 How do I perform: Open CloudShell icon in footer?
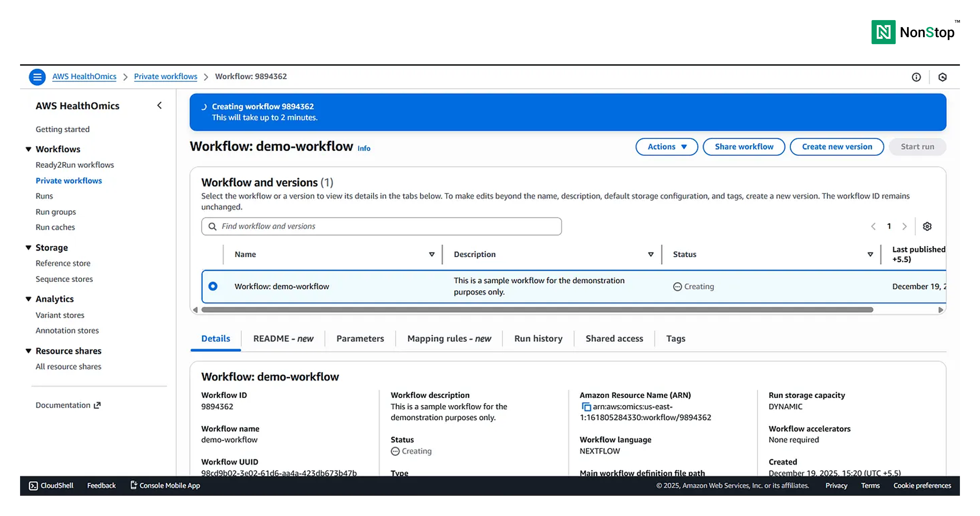[x=33, y=486]
